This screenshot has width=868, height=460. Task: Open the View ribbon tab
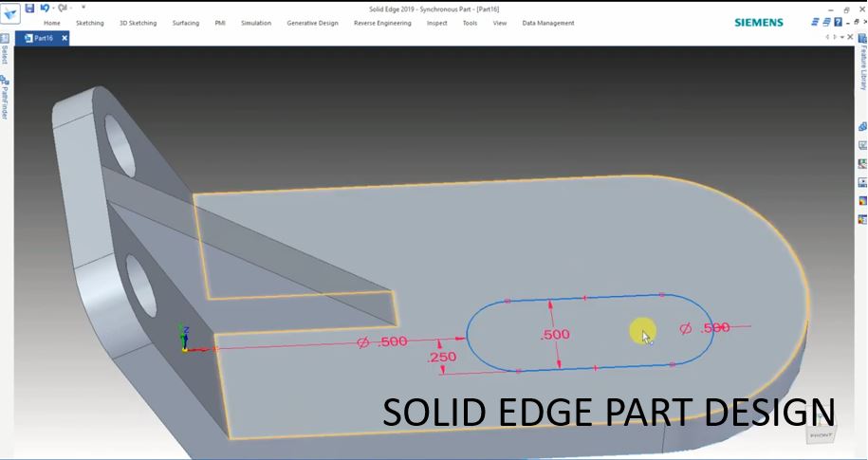coord(500,24)
